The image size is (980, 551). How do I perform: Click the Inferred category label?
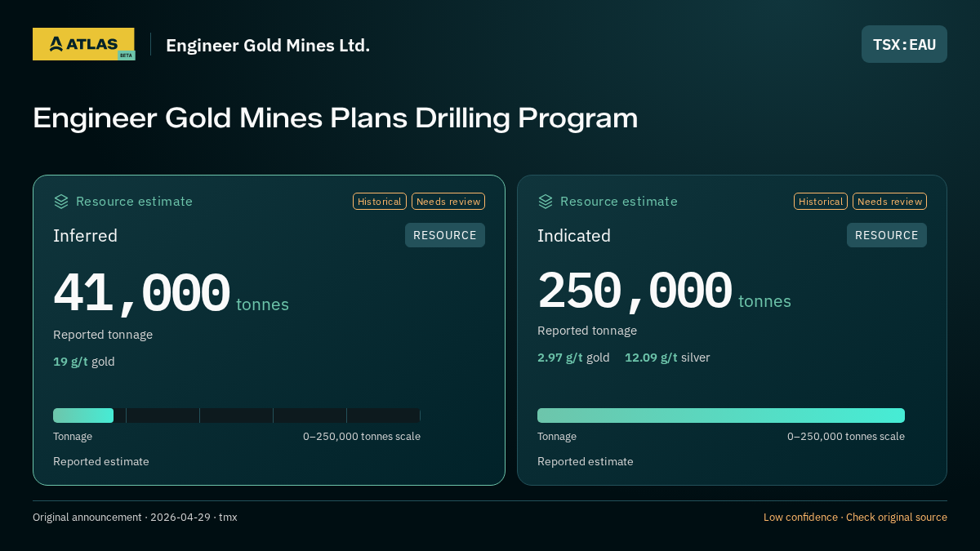pyautogui.click(x=85, y=236)
